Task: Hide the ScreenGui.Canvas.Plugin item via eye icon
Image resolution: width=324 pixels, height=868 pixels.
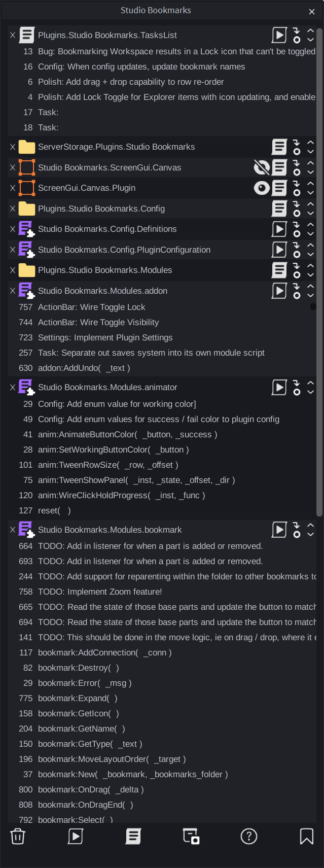Action: (x=262, y=188)
